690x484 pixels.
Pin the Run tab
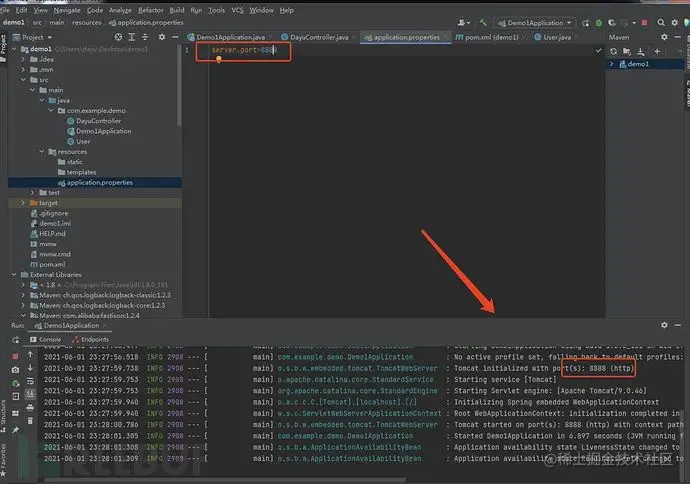point(15,430)
